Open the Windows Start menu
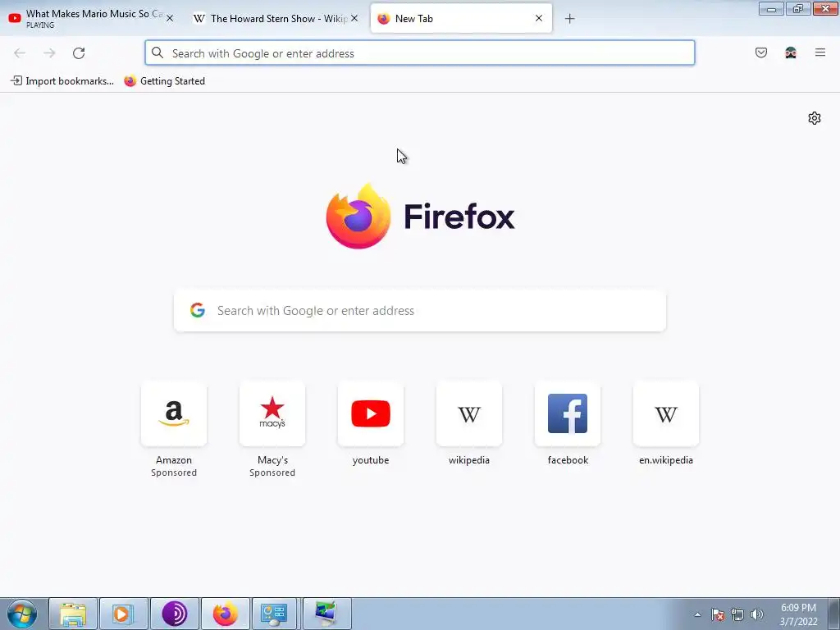The image size is (840, 630). (x=22, y=614)
